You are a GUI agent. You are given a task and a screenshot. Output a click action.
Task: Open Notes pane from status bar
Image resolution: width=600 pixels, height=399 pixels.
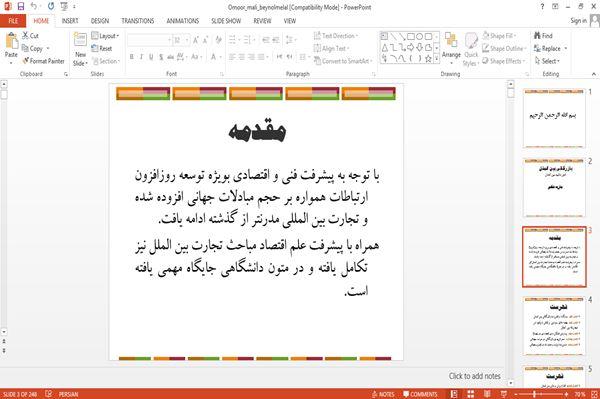(x=383, y=394)
